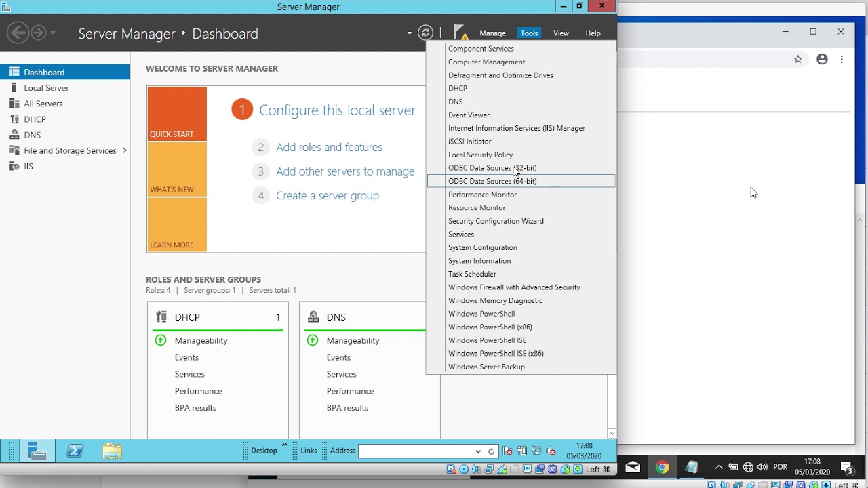Click the Server Manager forward arrow

tap(38, 33)
